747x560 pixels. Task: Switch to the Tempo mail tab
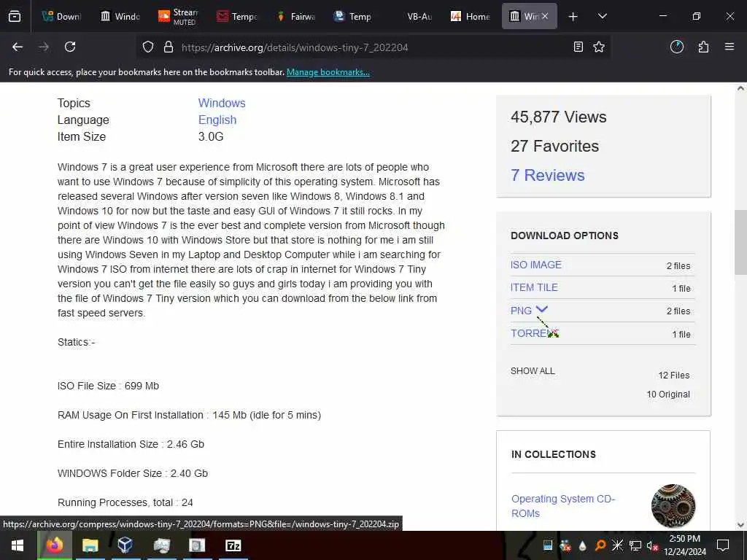click(x=237, y=17)
